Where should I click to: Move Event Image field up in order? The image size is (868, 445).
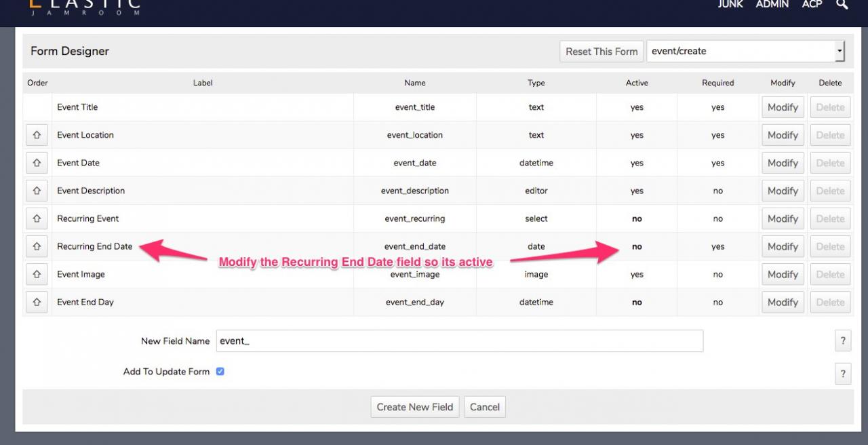[37, 274]
